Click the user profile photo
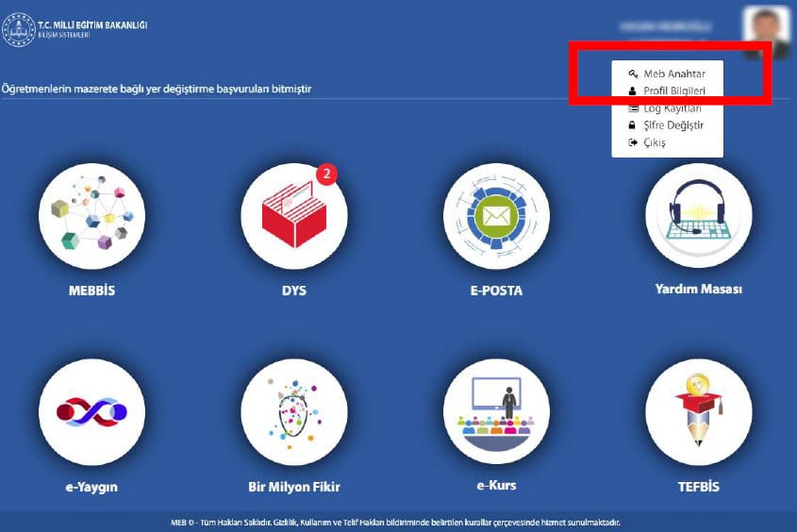The width and height of the screenshot is (797, 532). [x=766, y=31]
